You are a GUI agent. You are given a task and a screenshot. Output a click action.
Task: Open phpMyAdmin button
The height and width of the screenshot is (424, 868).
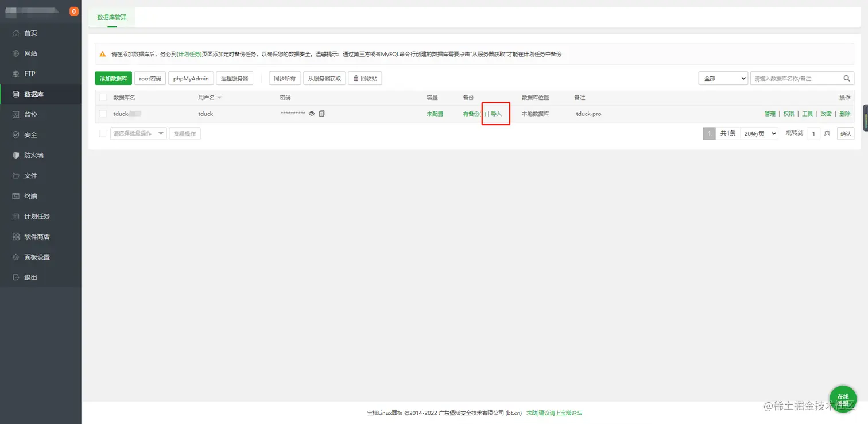pyautogui.click(x=191, y=78)
